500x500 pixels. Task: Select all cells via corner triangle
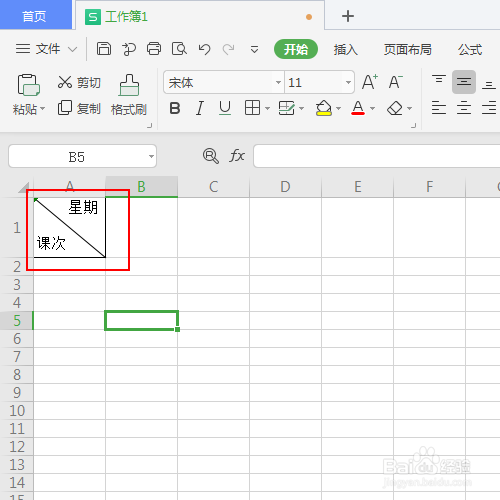click(x=24, y=187)
